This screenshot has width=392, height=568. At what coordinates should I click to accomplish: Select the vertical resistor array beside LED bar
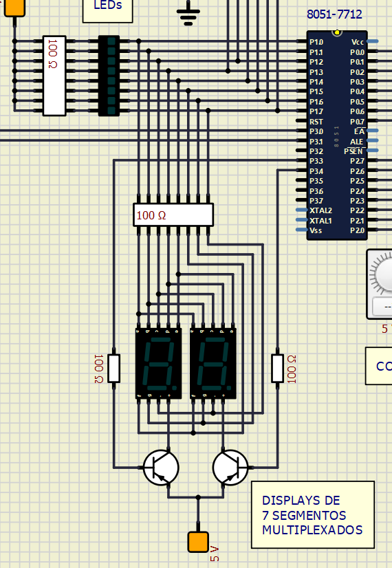(x=54, y=76)
